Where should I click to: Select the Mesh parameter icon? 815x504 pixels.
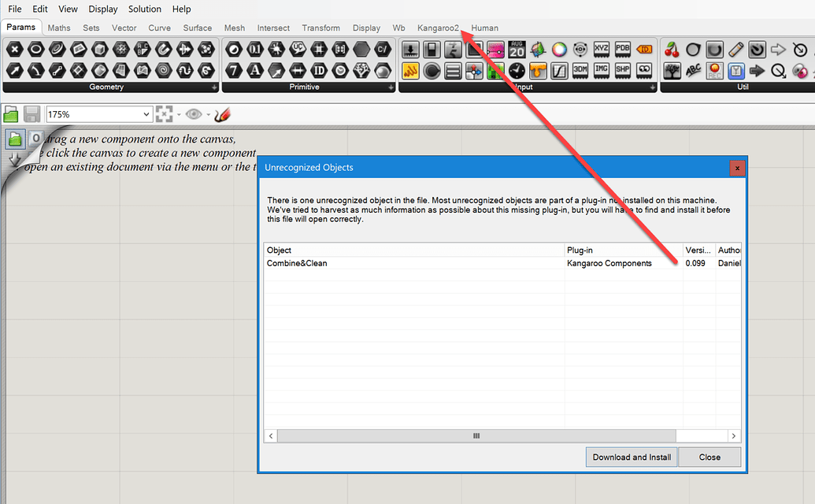pos(121,70)
